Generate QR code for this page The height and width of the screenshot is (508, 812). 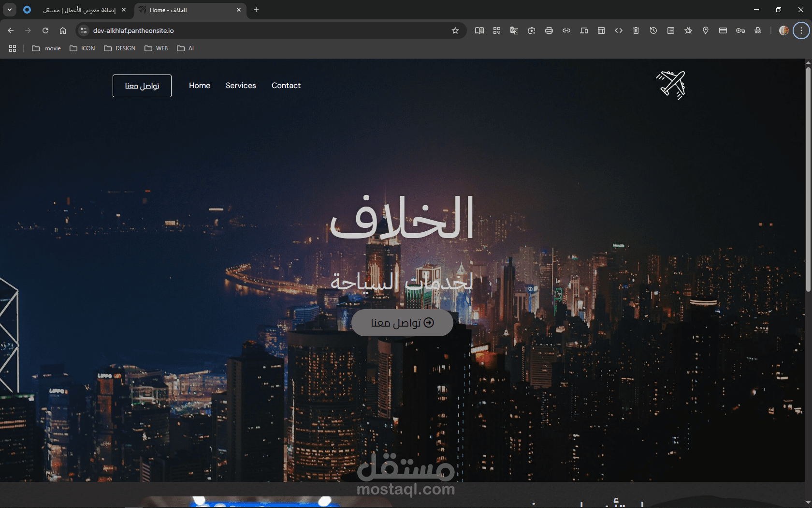tap(497, 30)
